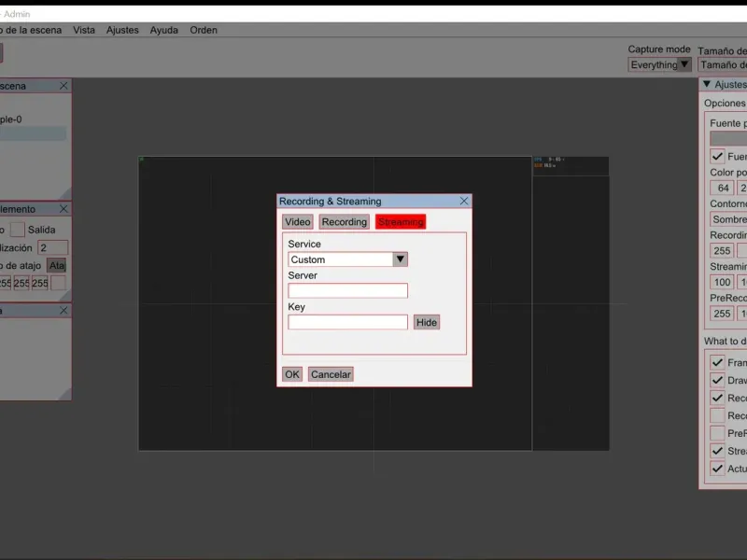Viewport: 747px width, 560px height.
Task: Click the Fuente field in the Ajustes panel
Action: tap(728, 138)
